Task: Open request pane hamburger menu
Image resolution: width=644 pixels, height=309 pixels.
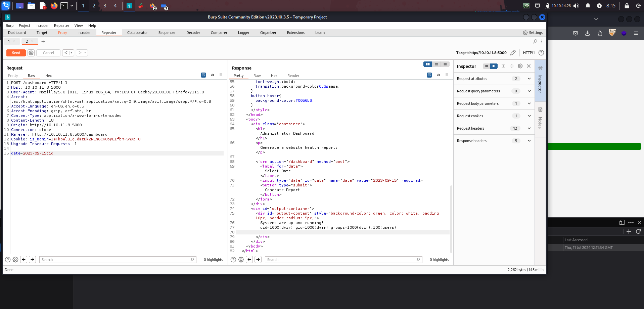Action: tap(221, 75)
